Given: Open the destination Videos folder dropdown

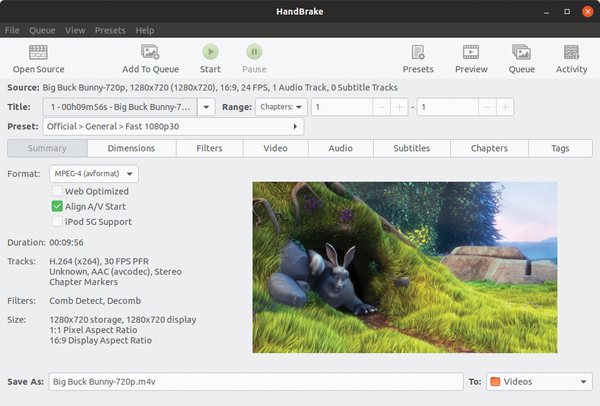Looking at the screenshot, I should click(x=539, y=382).
